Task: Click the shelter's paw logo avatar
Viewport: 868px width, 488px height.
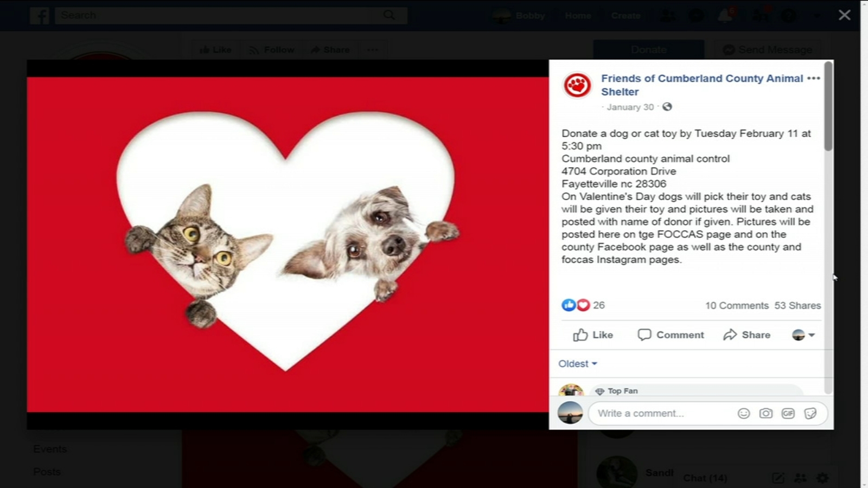Action: click(x=577, y=85)
